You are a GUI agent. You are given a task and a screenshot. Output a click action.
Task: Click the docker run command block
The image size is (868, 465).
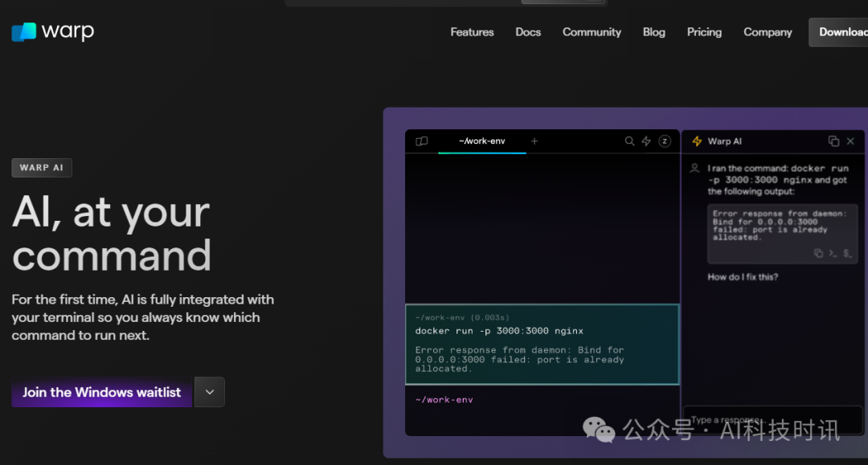click(542, 345)
